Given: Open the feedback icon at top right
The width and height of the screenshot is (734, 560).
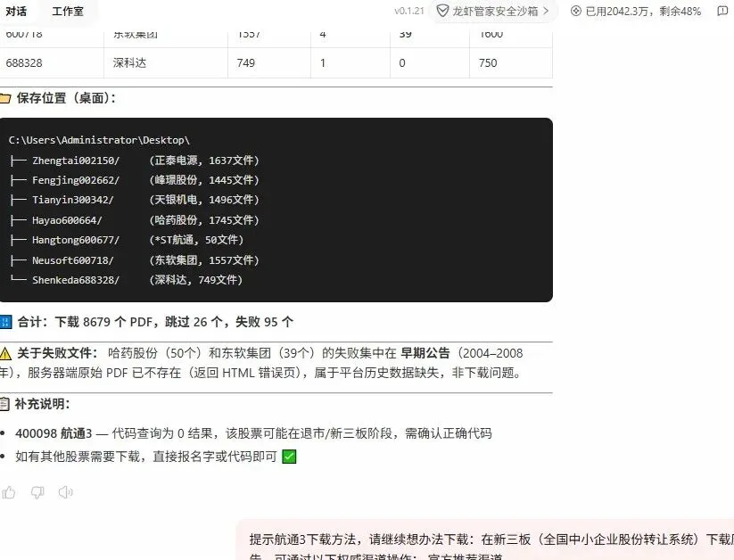Looking at the screenshot, I should click(x=722, y=12).
